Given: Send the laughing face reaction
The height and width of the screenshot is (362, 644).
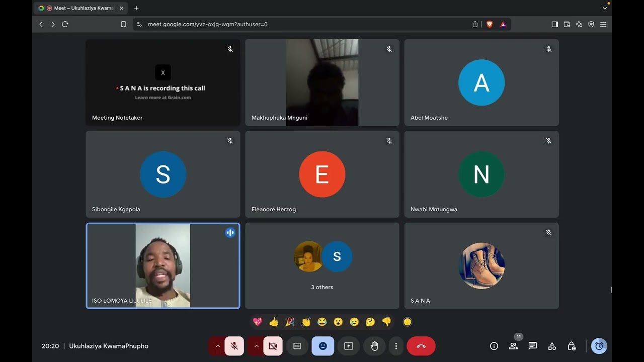Looking at the screenshot, I should tap(322, 322).
